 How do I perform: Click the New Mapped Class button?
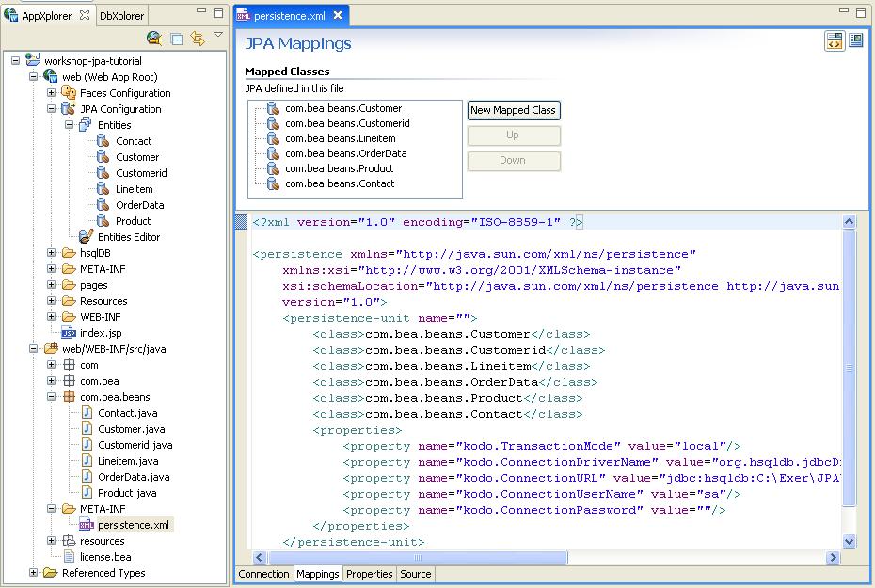click(x=513, y=110)
